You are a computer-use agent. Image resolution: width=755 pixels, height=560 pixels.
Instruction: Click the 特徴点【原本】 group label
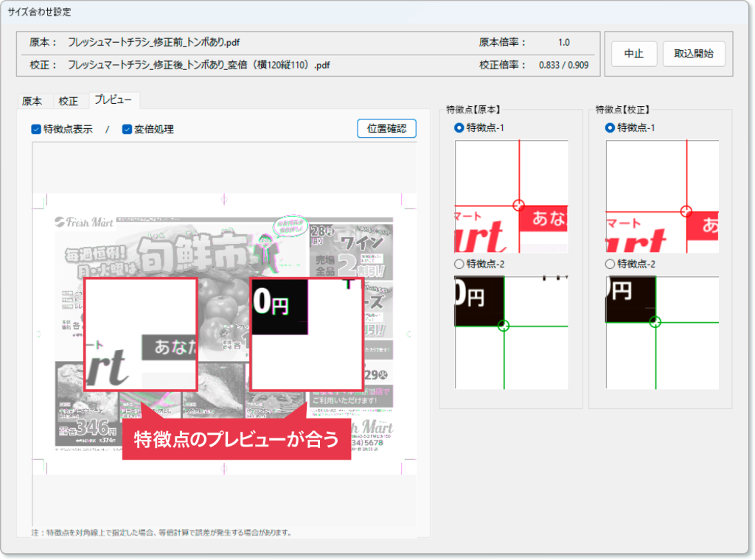pyautogui.click(x=473, y=110)
